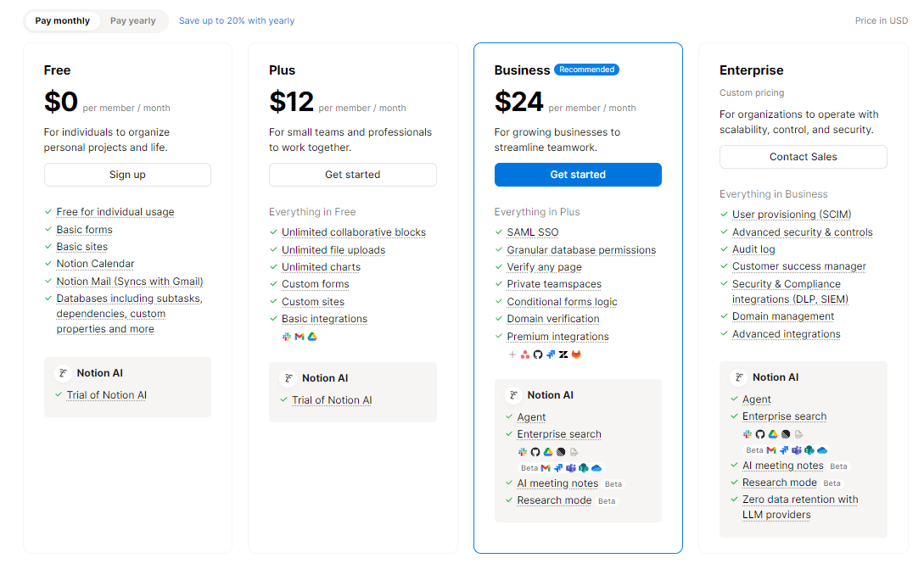This screenshot has height=586, width=924.
Task: Click the plus icon under Premium integrations
Action: (x=512, y=354)
